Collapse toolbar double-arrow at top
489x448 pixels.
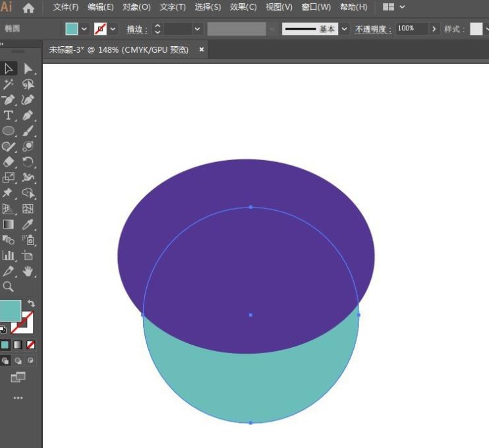click(2, 44)
